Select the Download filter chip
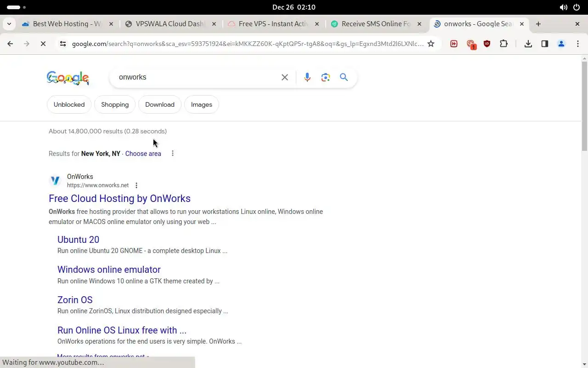 [x=160, y=104]
